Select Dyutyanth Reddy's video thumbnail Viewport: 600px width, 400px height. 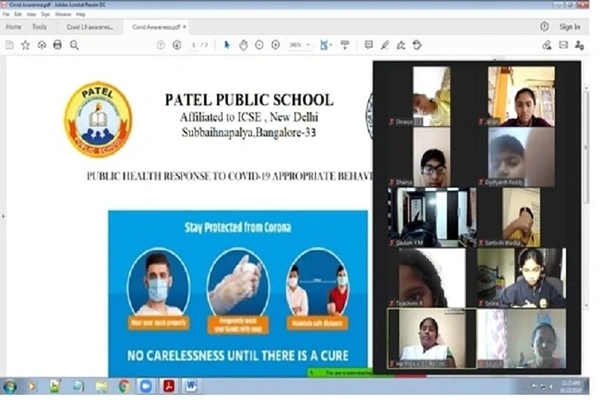522,155
